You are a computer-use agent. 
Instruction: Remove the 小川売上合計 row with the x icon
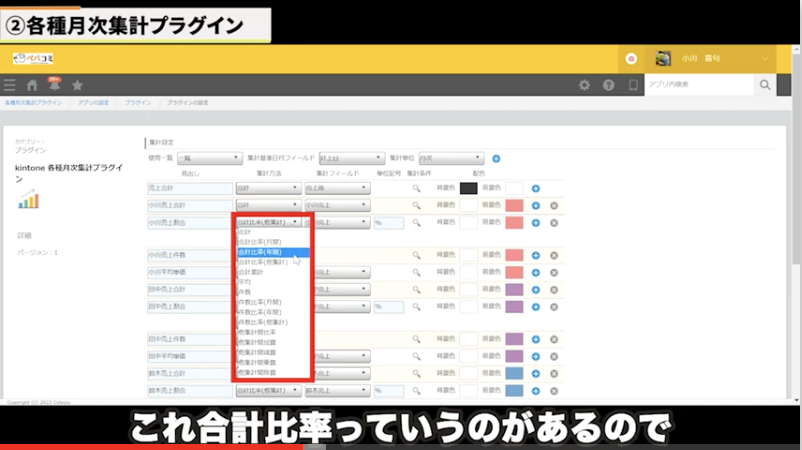[x=553, y=205]
